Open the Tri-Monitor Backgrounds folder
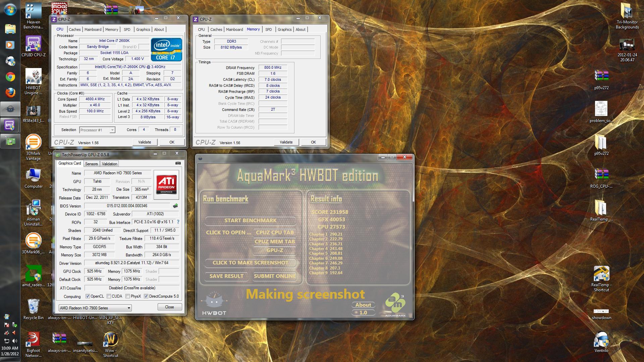Image resolution: width=644 pixels, height=362 pixels. pyautogui.click(x=627, y=16)
